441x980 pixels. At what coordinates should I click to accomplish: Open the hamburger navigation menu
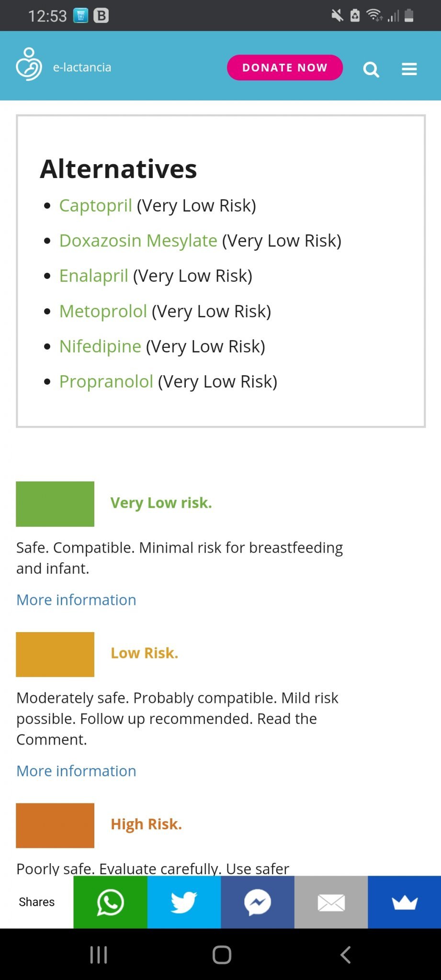click(409, 69)
